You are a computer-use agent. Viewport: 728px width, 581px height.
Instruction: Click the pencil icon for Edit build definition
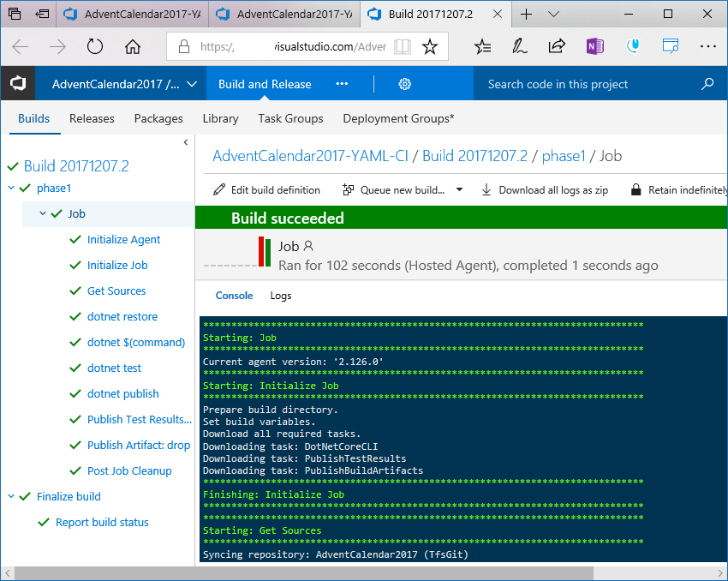pos(219,190)
